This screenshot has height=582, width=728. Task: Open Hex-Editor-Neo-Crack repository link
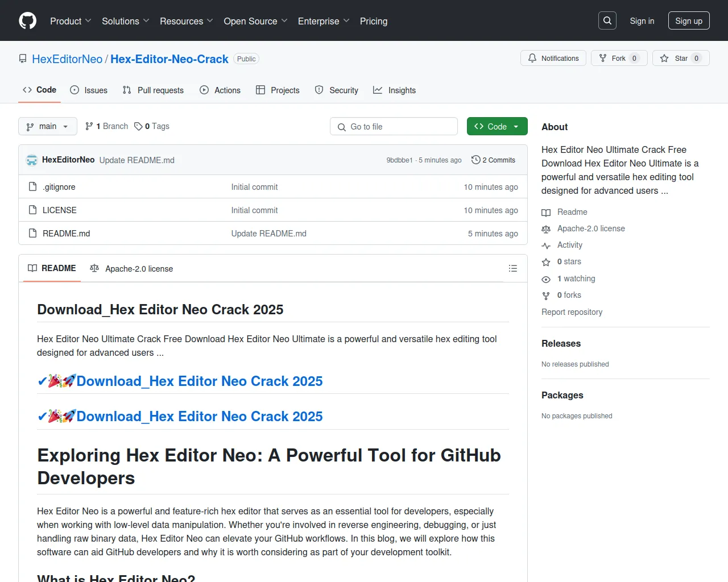point(169,59)
